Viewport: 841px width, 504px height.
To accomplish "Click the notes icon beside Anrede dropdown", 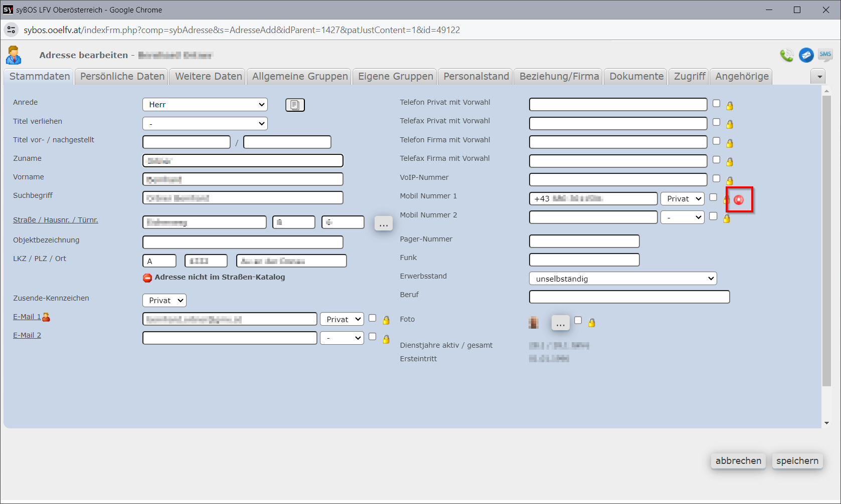I will click(x=295, y=105).
